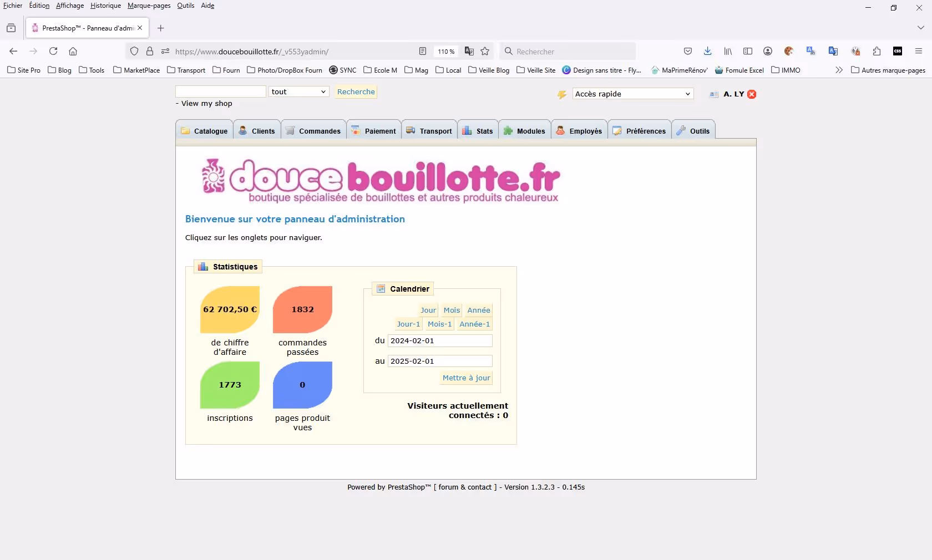Open the Catalogue tab

pyautogui.click(x=205, y=131)
